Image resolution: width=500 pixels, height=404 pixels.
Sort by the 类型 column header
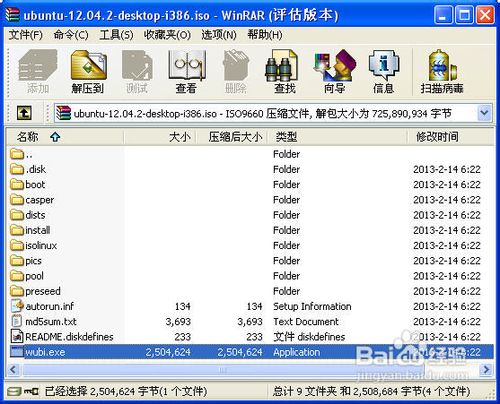point(337,137)
